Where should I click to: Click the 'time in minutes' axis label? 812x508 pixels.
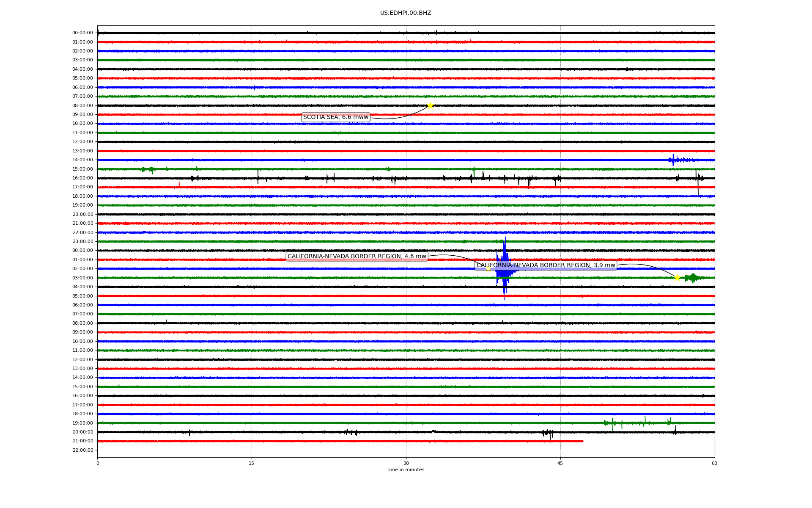click(x=406, y=470)
